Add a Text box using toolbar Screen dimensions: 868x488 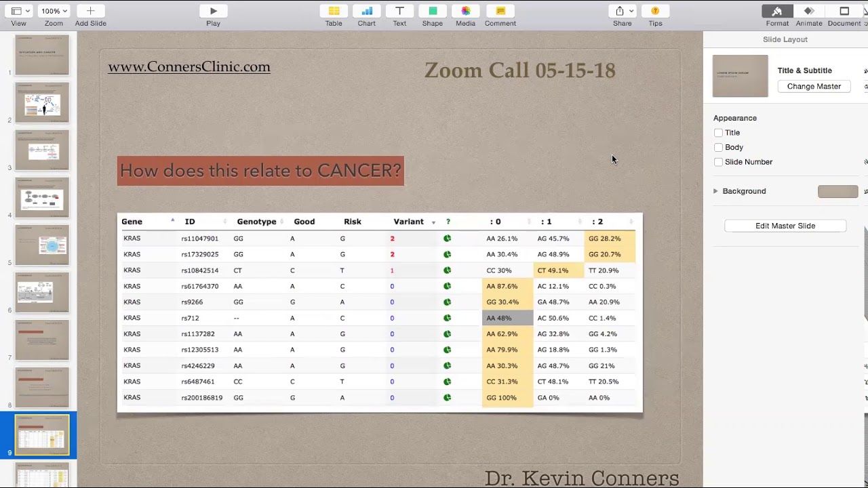pos(399,11)
